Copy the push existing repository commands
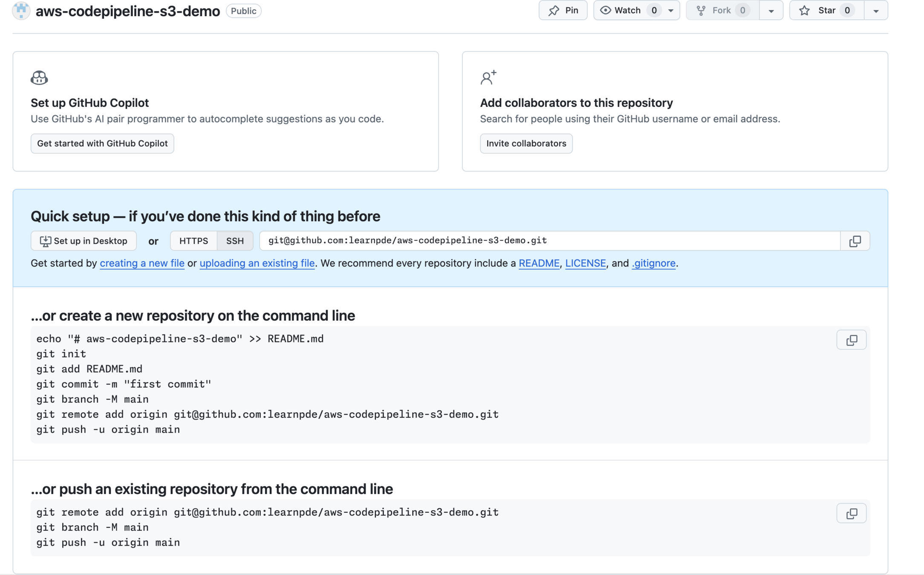 (851, 514)
